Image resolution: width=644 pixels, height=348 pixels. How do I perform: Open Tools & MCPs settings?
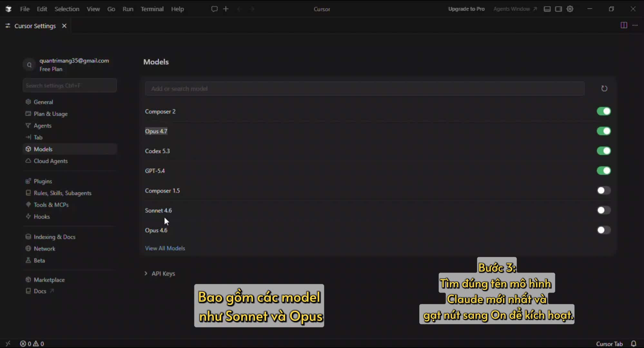point(70,205)
